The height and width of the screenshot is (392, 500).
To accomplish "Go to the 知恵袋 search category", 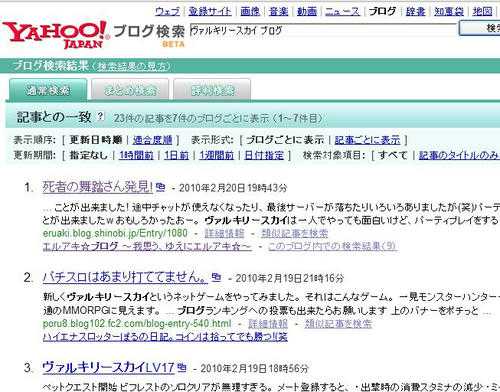I will 449,11.
